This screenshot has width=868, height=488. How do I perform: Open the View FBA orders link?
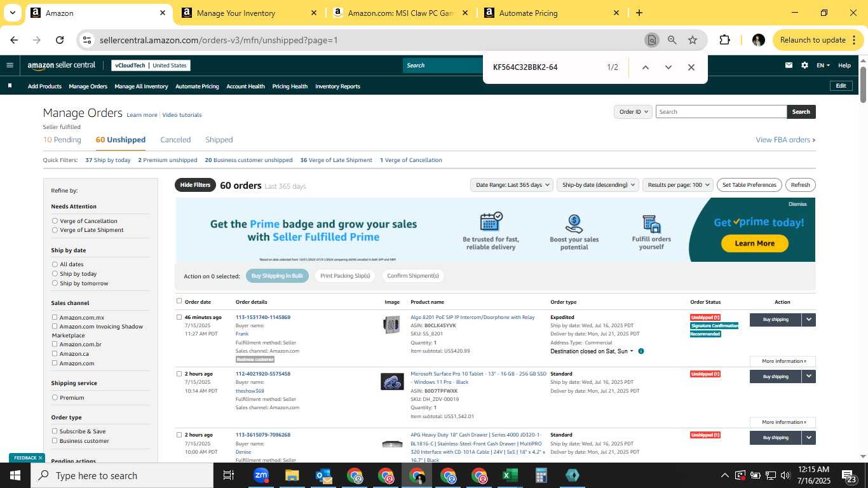click(x=785, y=140)
